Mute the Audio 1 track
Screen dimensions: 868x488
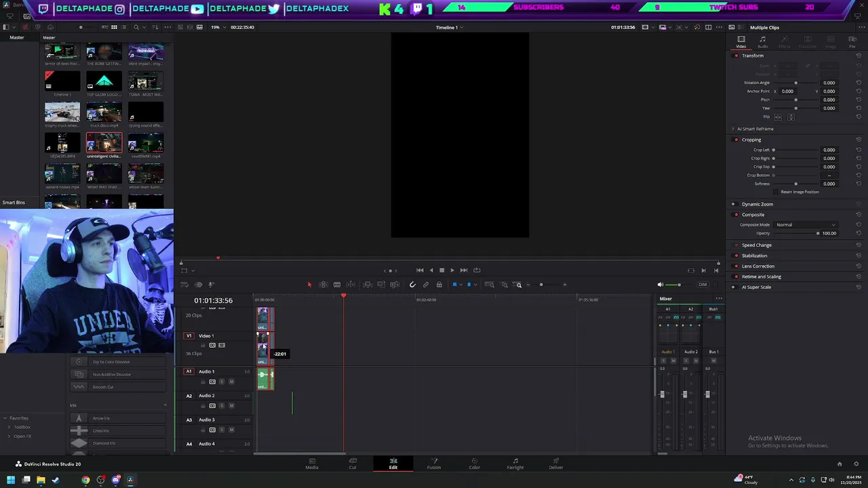(x=231, y=382)
